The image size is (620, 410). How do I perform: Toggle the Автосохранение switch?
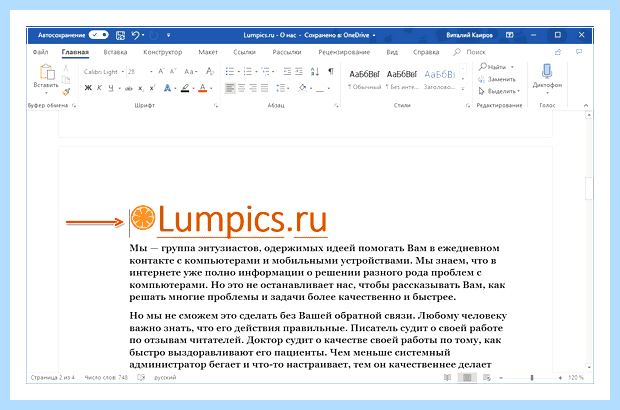(x=98, y=35)
